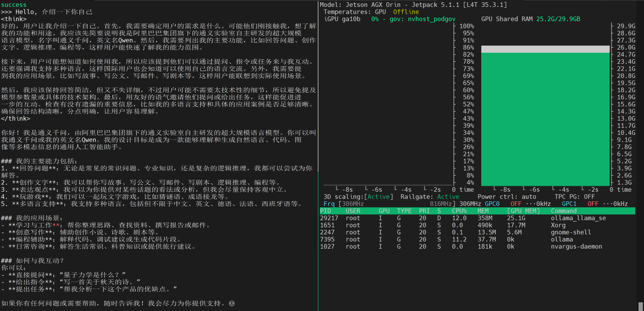The width and height of the screenshot is (644, 311).
Task: Select the nvargus-daemon process row
Action: click(x=477, y=247)
